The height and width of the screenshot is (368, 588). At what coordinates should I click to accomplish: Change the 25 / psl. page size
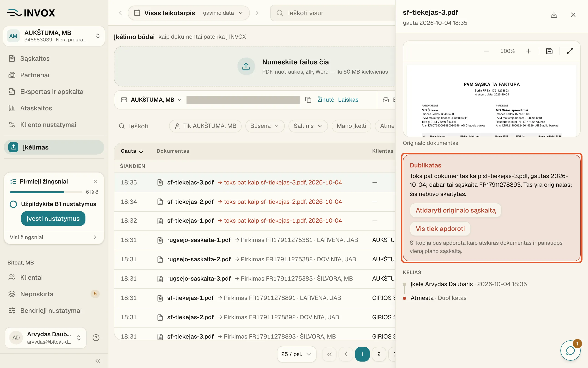point(297,354)
